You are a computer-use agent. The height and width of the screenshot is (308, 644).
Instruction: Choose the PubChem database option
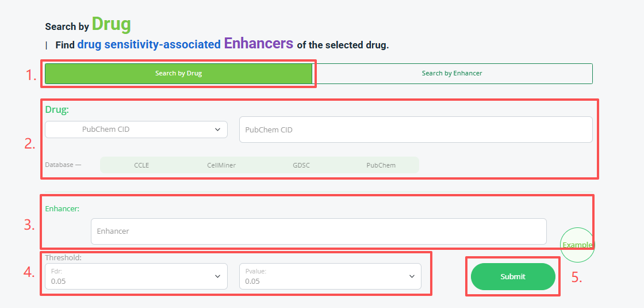coord(381,165)
